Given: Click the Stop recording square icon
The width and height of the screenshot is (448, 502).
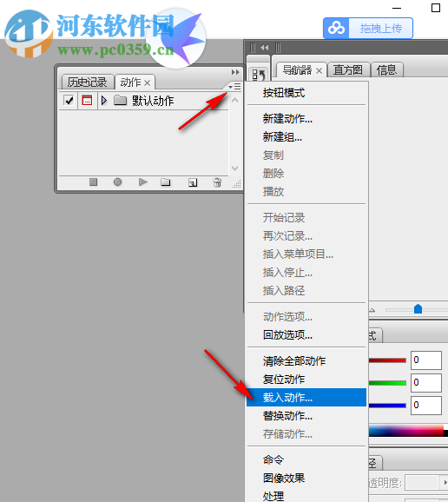Looking at the screenshot, I should [x=93, y=182].
